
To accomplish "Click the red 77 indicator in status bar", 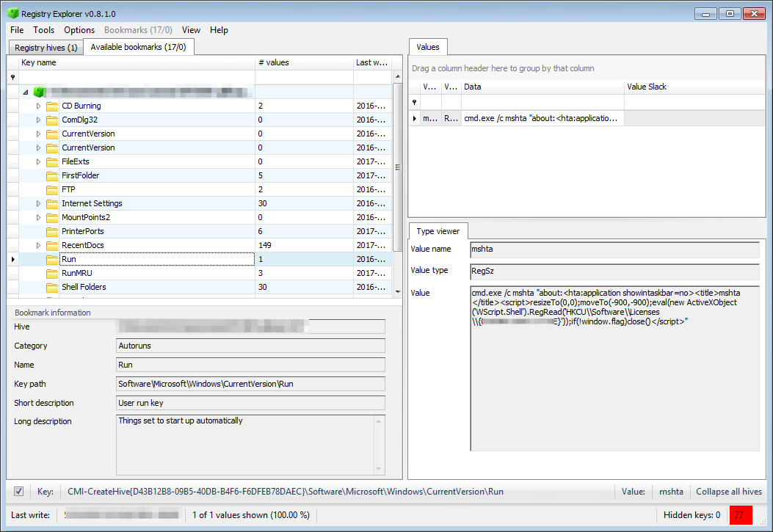I will 741,515.
